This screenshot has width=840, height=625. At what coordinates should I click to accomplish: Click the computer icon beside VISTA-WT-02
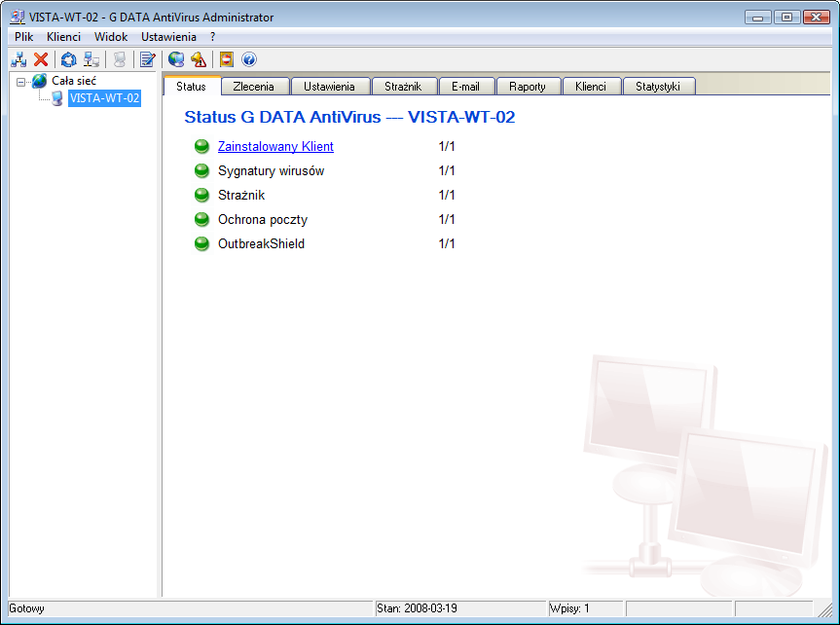57,98
